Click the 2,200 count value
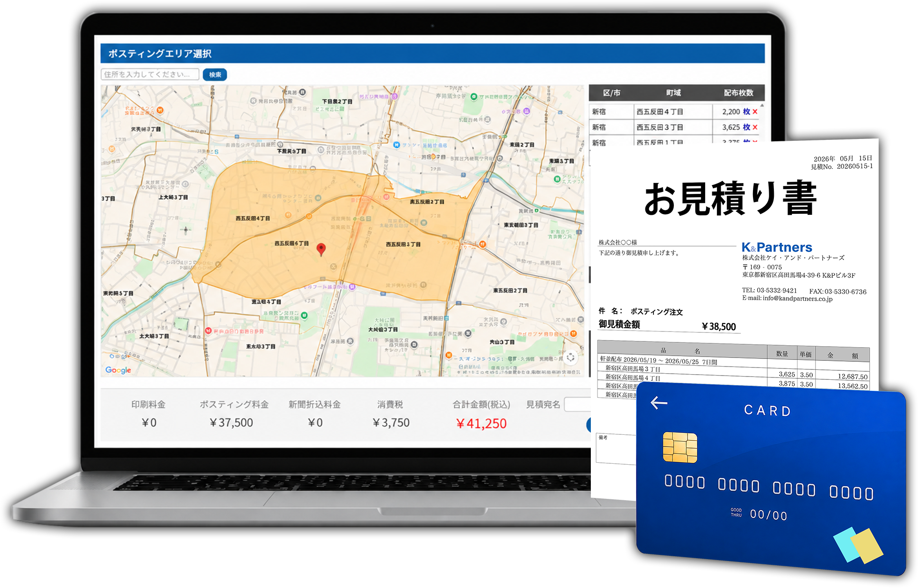Screen dimensions: 918x588 coord(731,112)
